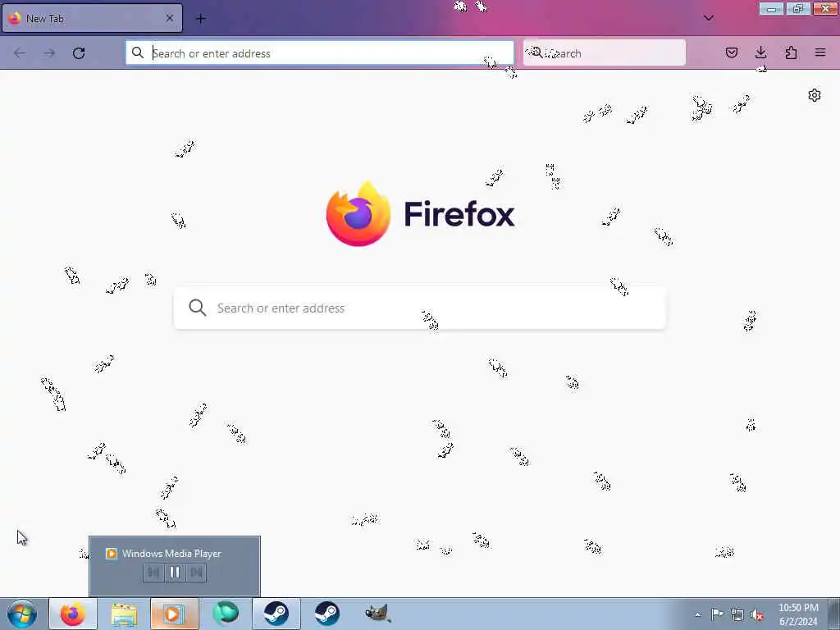840x630 pixels.
Task: Click the page center search field
Action: (x=420, y=308)
